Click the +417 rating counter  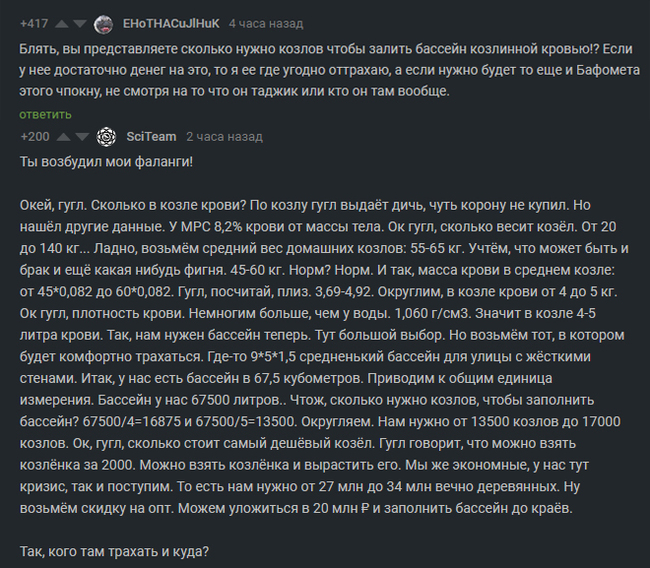pyautogui.click(x=34, y=24)
